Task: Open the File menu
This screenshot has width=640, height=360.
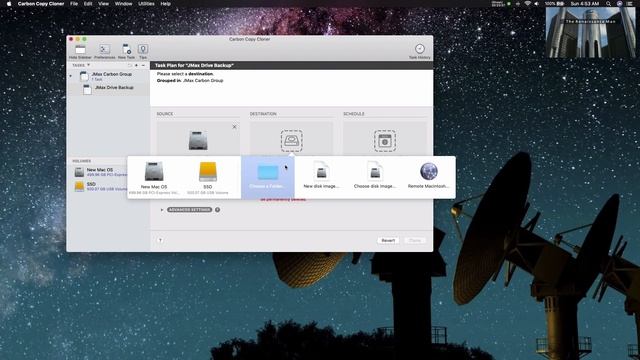Action: tap(74, 4)
